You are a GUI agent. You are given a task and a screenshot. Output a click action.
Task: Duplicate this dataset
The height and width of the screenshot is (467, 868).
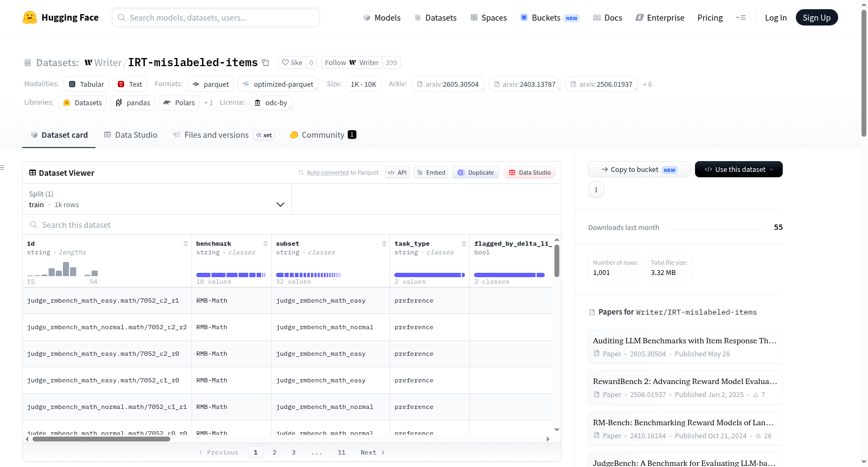coord(476,172)
